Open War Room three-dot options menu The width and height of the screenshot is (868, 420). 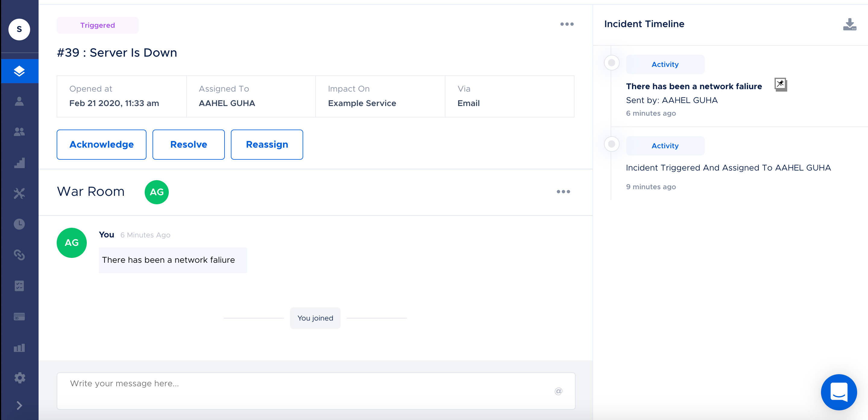point(563,192)
